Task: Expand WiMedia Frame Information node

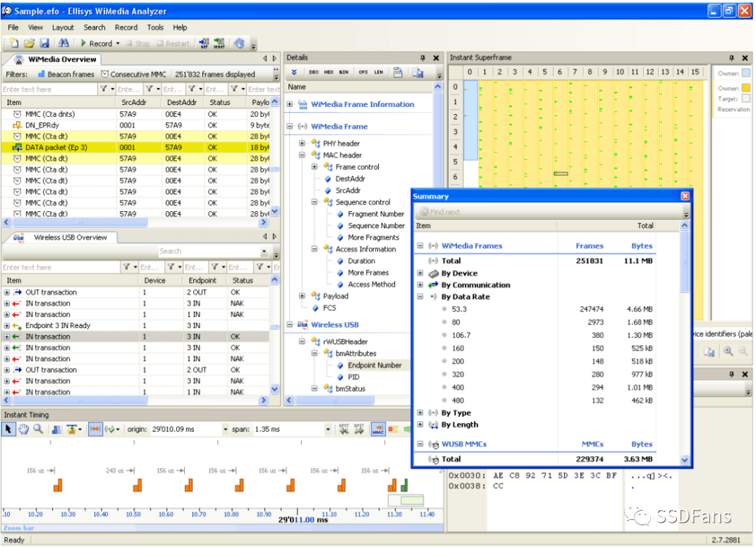Action: tap(290, 104)
